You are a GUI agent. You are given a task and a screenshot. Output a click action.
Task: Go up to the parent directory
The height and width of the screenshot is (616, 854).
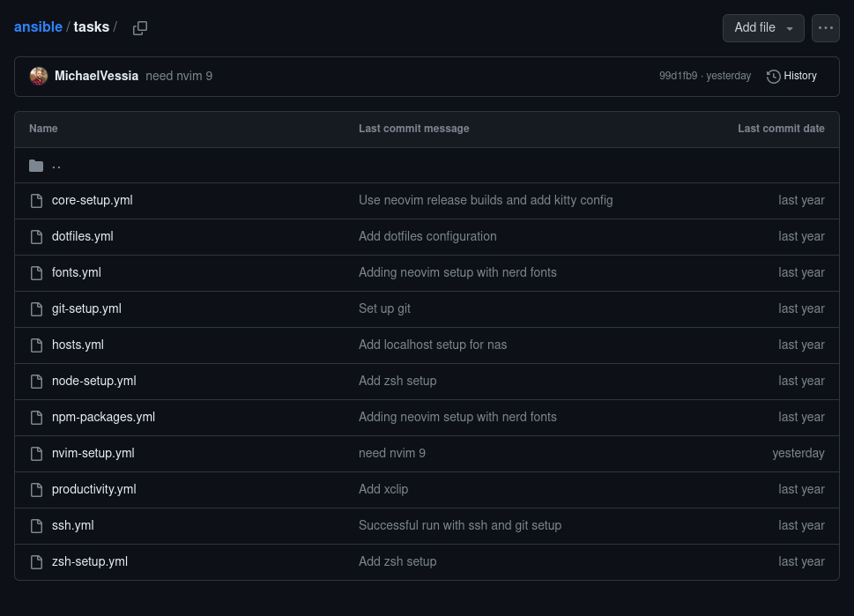coord(56,166)
